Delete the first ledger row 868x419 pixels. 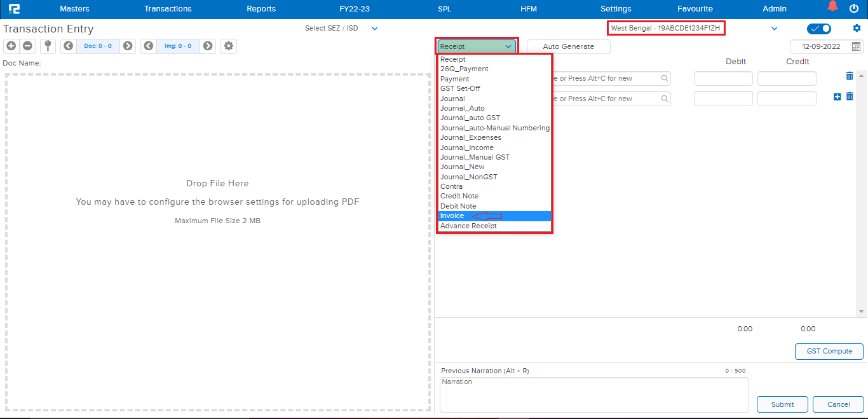click(850, 76)
